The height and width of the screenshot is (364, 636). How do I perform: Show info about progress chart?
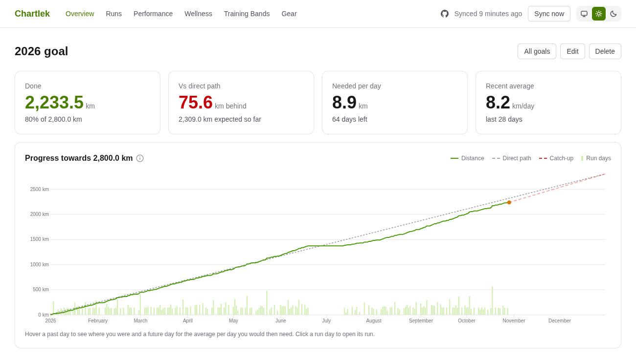click(x=140, y=158)
